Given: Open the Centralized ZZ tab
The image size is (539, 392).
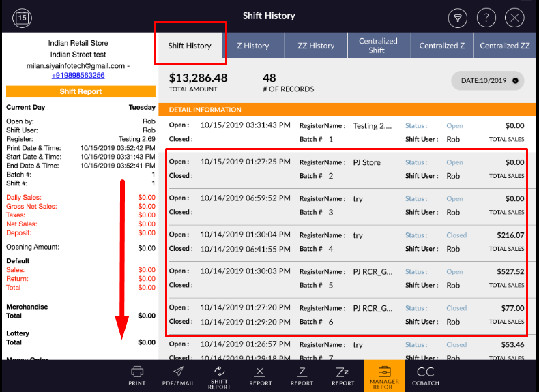Looking at the screenshot, I should 505,46.
